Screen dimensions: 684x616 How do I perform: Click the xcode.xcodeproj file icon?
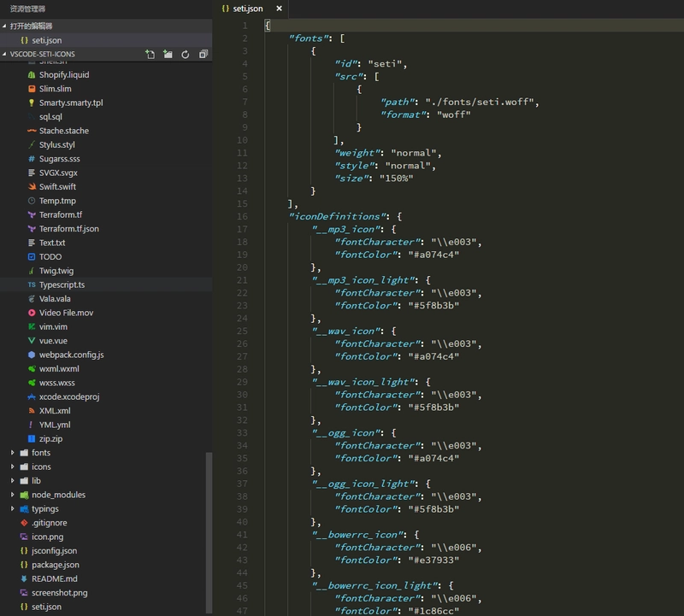point(32,396)
